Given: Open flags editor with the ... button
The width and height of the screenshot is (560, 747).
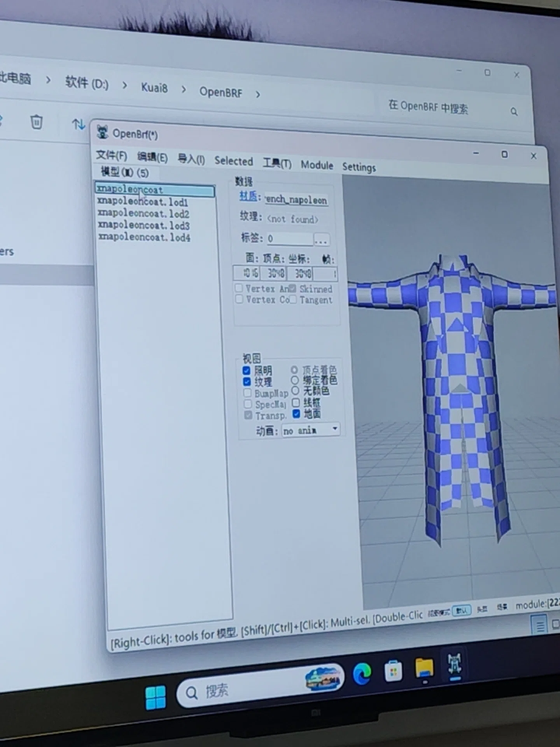Looking at the screenshot, I should (321, 240).
